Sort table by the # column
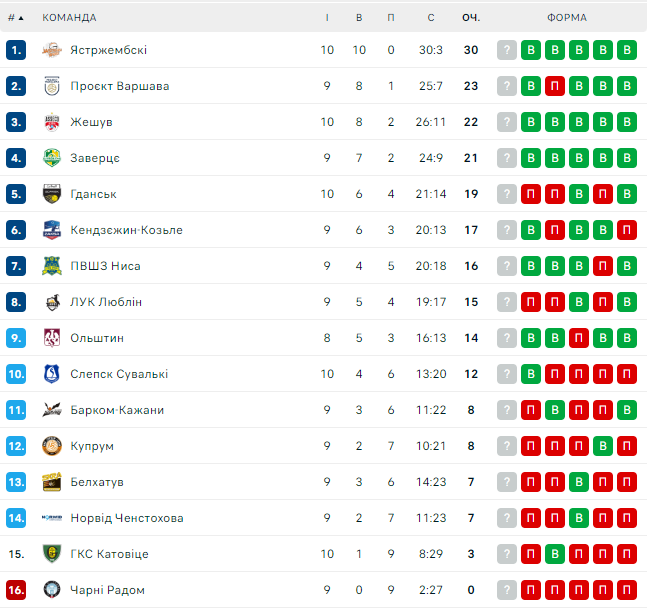Screen dimensions: 657x608 click(x=15, y=17)
